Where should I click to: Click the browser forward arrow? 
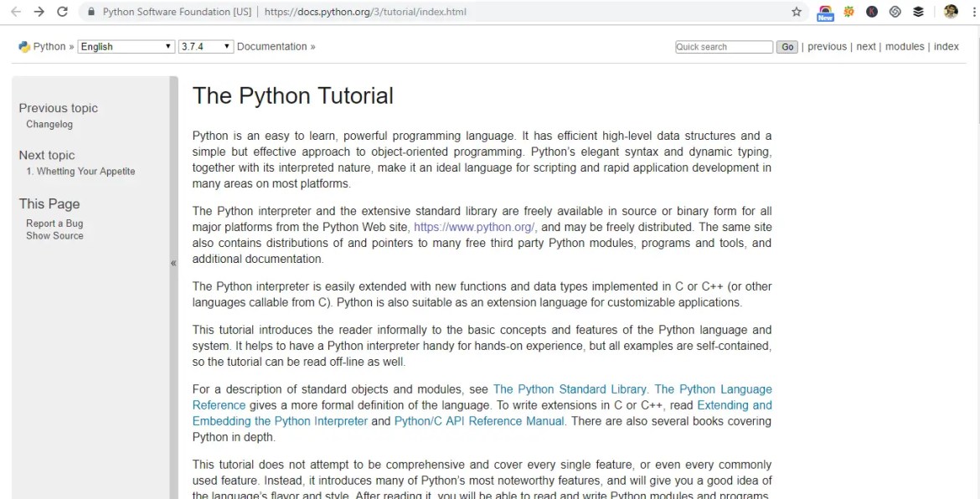[39, 12]
